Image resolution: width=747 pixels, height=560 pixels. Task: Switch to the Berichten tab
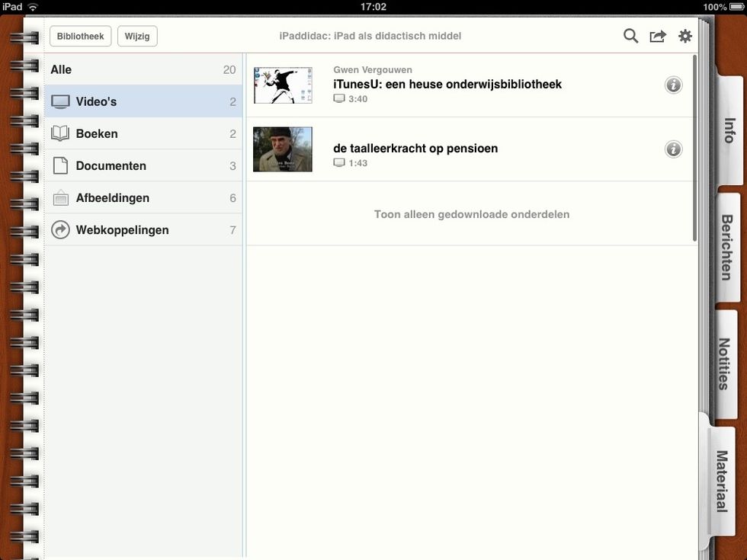pyautogui.click(x=726, y=247)
